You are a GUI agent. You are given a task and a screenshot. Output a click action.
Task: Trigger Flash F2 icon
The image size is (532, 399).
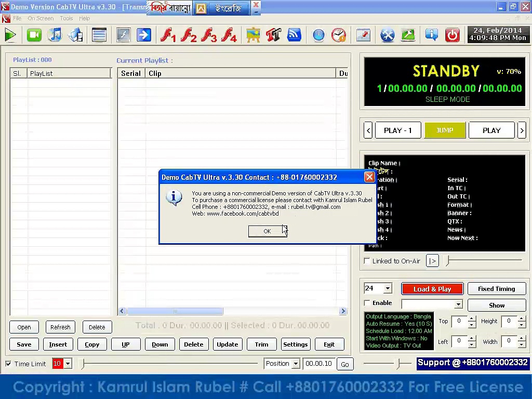pos(189,35)
